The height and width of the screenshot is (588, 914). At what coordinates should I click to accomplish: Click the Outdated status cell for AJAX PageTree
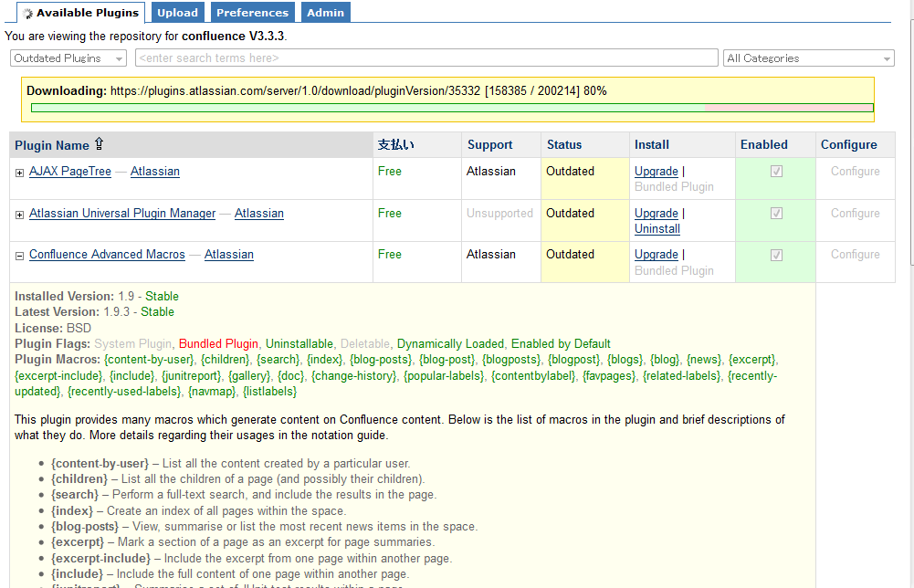pos(584,179)
